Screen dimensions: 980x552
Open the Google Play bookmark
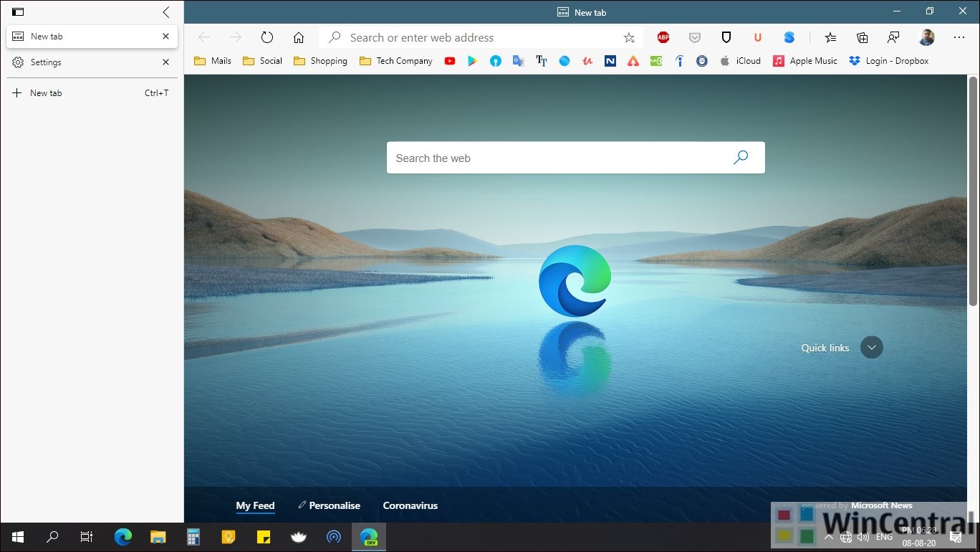pos(472,61)
